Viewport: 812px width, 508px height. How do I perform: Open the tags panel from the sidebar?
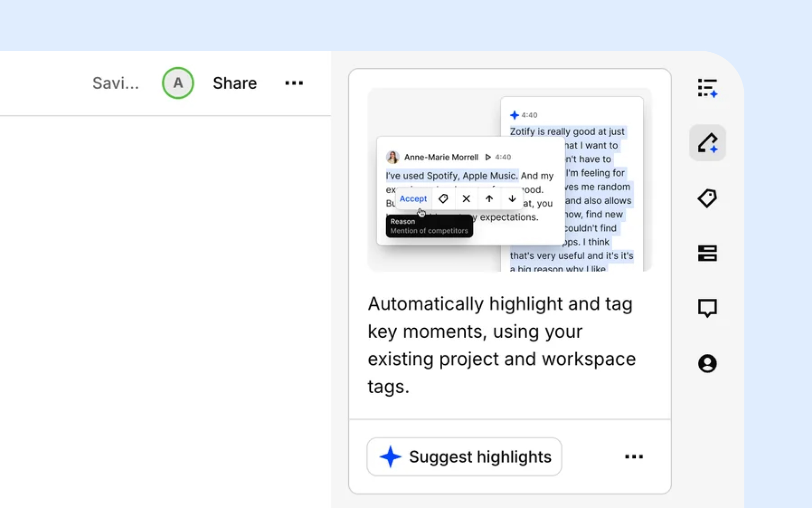(x=707, y=198)
